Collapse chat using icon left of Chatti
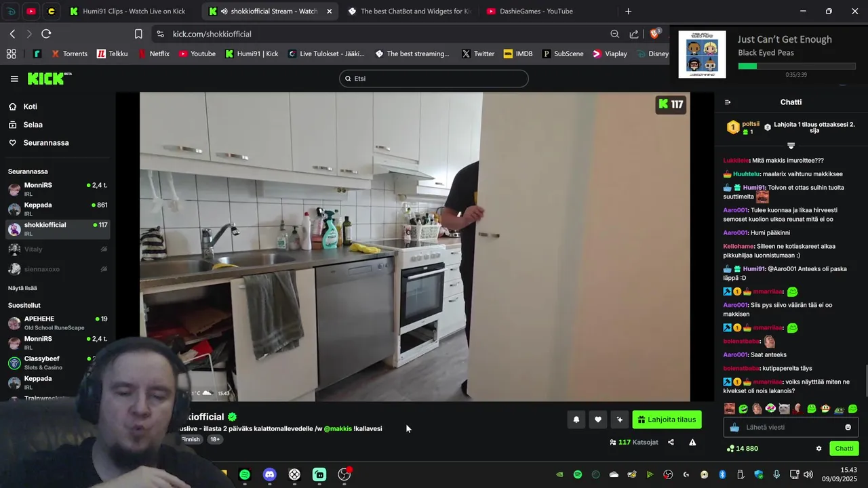 728,102
